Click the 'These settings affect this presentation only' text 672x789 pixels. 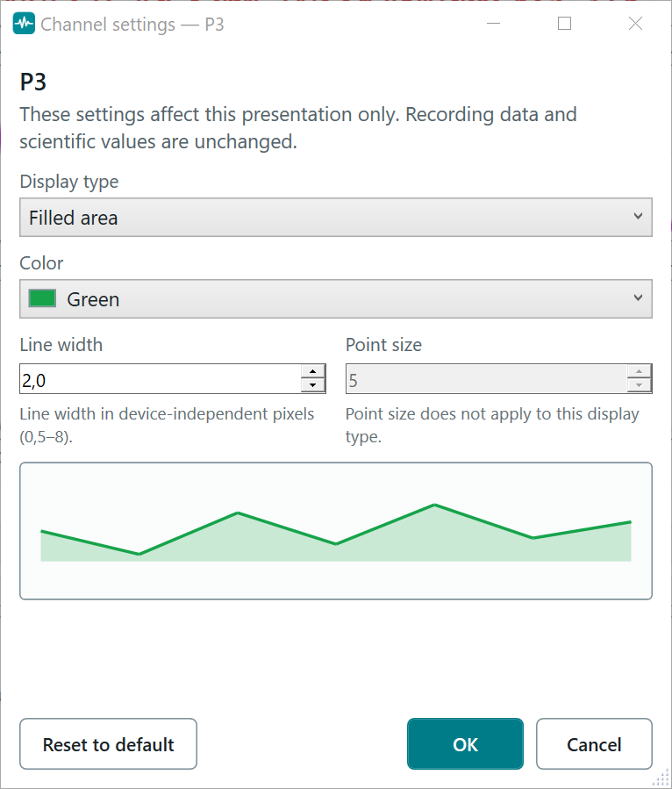click(x=297, y=128)
